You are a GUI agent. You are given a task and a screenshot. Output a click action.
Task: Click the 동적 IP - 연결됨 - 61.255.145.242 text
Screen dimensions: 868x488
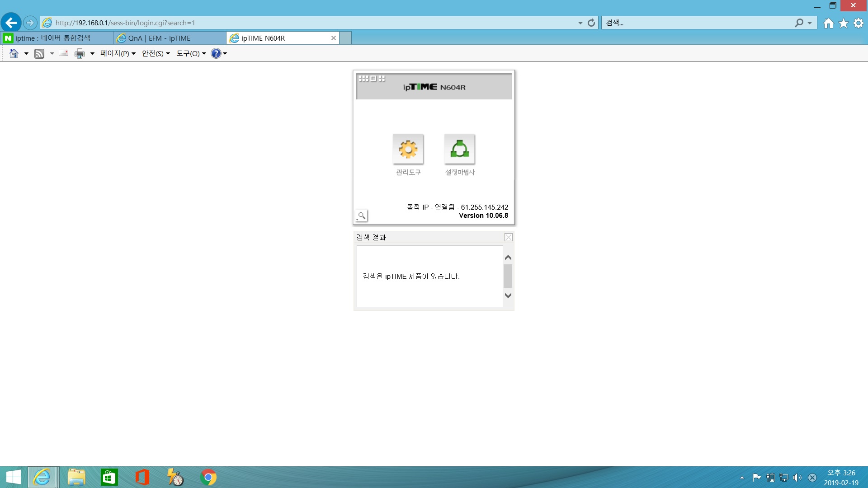(458, 207)
